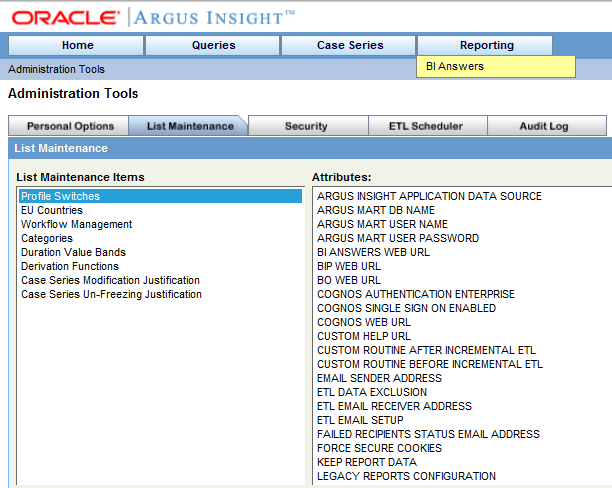
Task: Select ARGUS MART DB NAME attribute
Action: (376, 210)
